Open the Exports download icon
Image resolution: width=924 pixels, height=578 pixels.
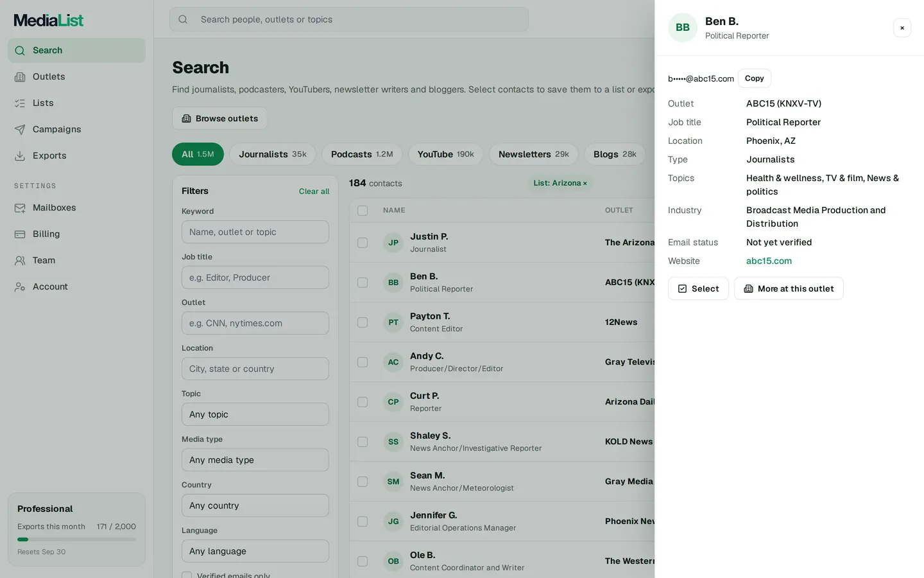(20, 156)
